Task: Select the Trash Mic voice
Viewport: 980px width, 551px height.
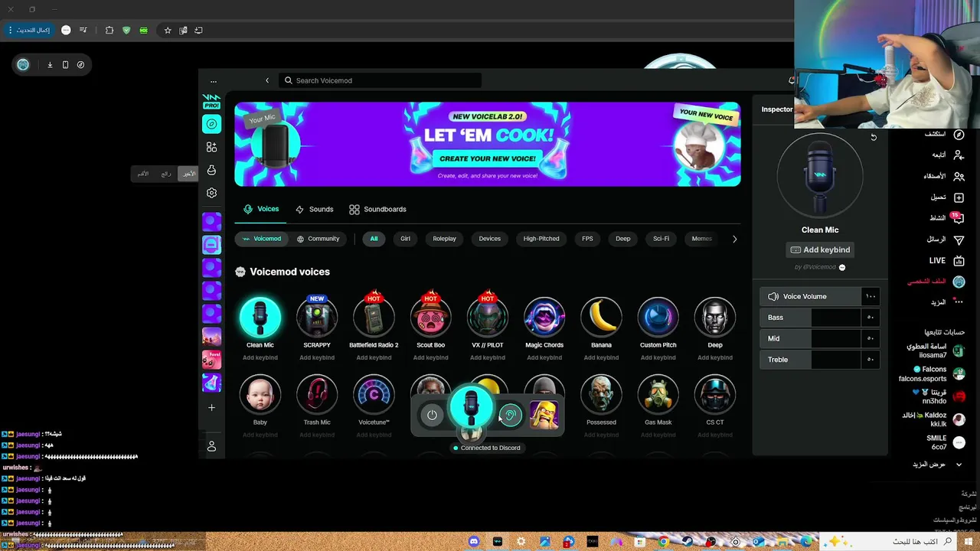Action: 317,395
